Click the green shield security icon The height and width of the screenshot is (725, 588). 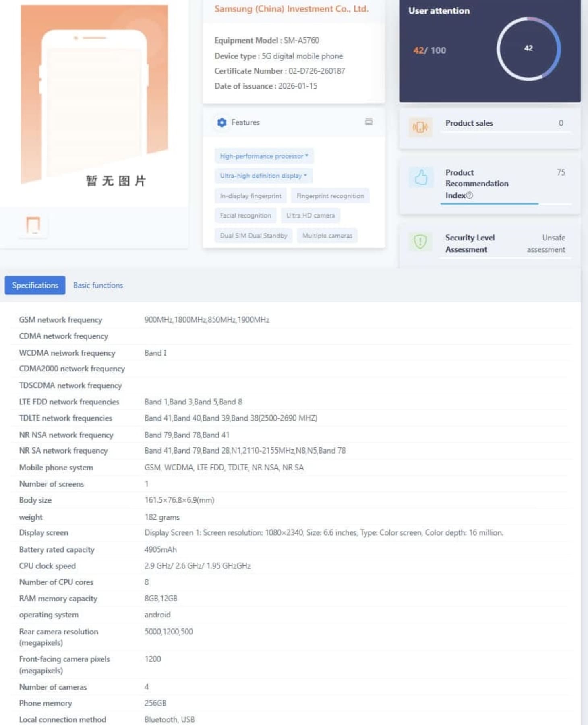[x=420, y=242]
